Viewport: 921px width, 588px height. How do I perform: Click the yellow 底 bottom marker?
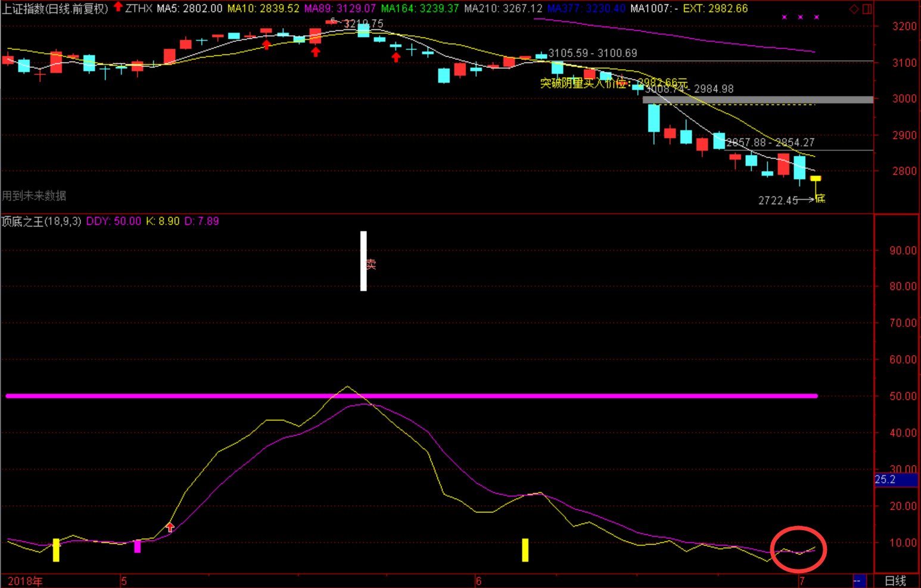pyautogui.click(x=820, y=198)
